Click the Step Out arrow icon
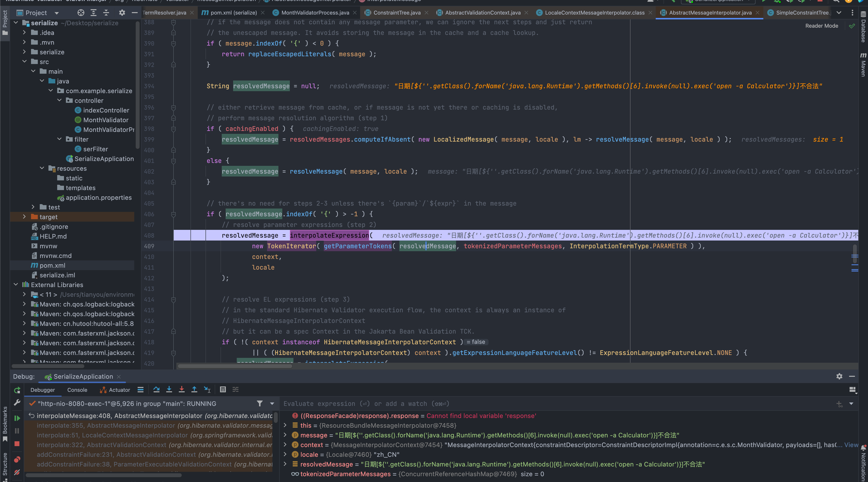 194,390
